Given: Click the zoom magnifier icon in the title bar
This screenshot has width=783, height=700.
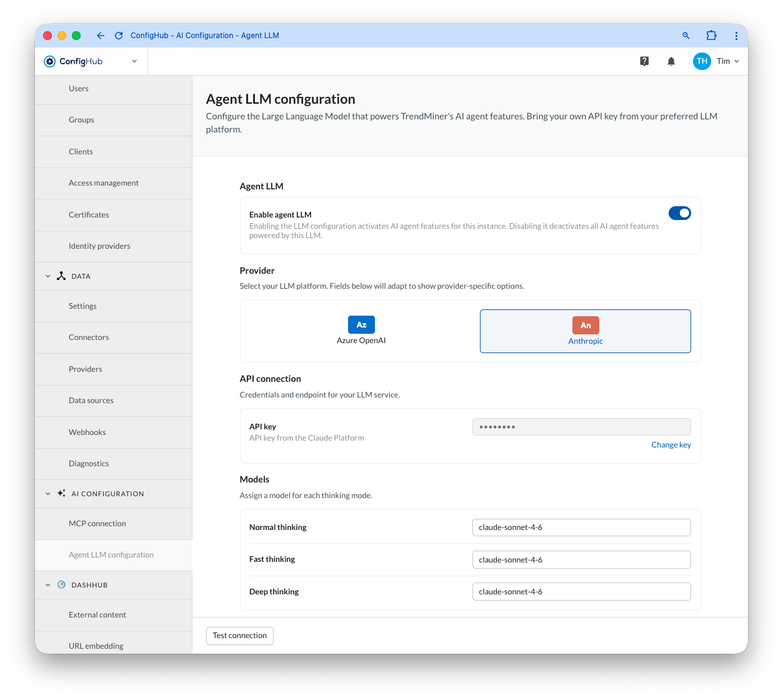Looking at the screenshot, I should pyautogui.click(x=686, y=36).
